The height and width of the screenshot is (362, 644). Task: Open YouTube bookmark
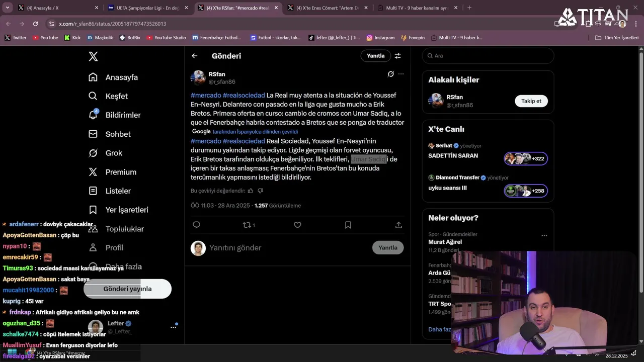[x=45, y=38]
